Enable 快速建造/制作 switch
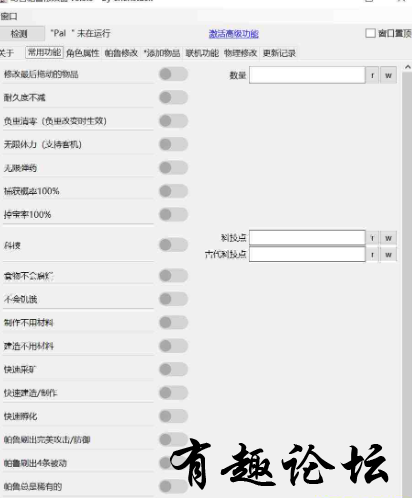This screenshot has height=498, width=412. click(x=173, y=393)
